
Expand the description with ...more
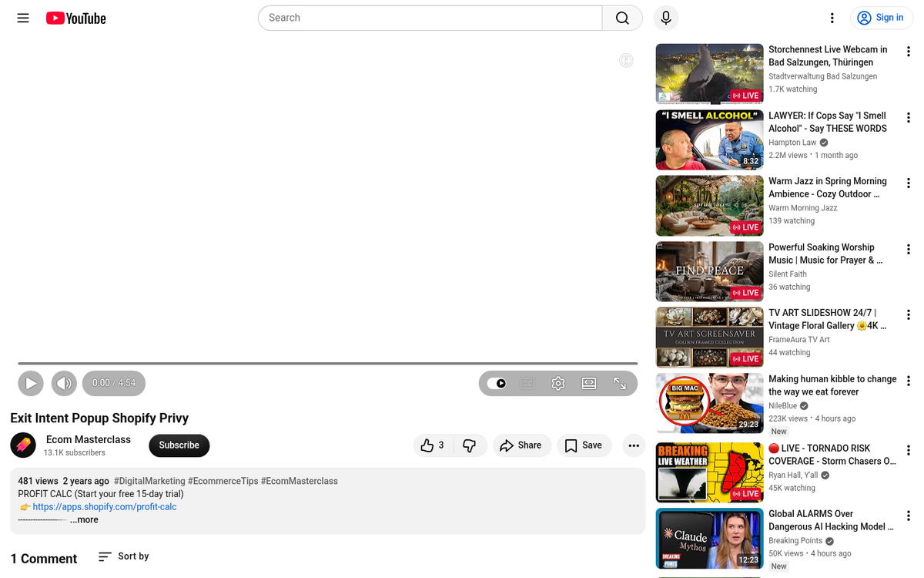tap(84, 519)
